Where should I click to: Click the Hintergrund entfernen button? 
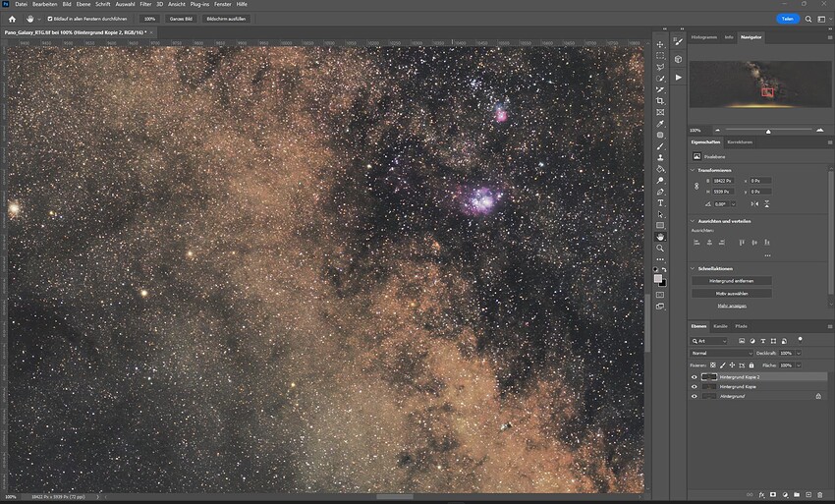(x=731, y=280)
